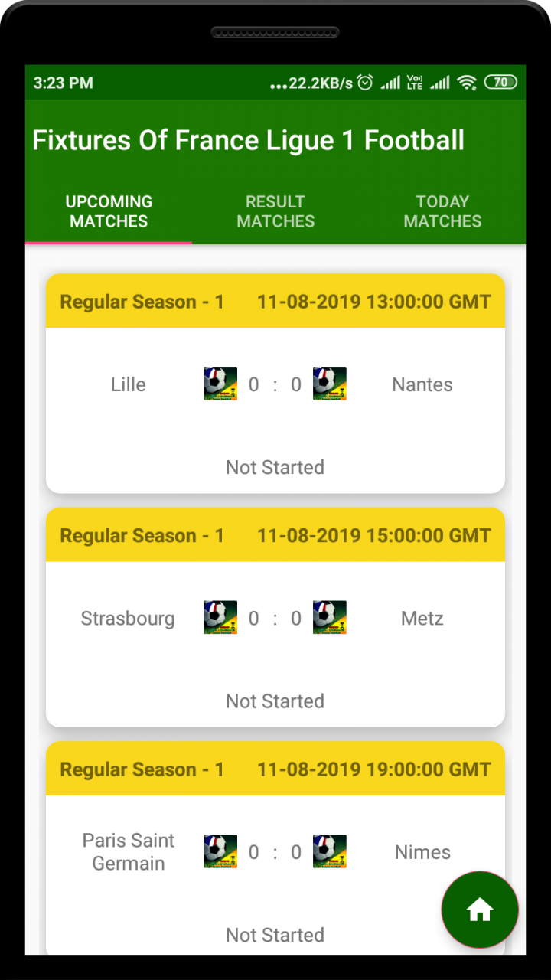Switch to the Upcoming Matches tab
Screen dimensions: 551x980
tap(109, 211)
